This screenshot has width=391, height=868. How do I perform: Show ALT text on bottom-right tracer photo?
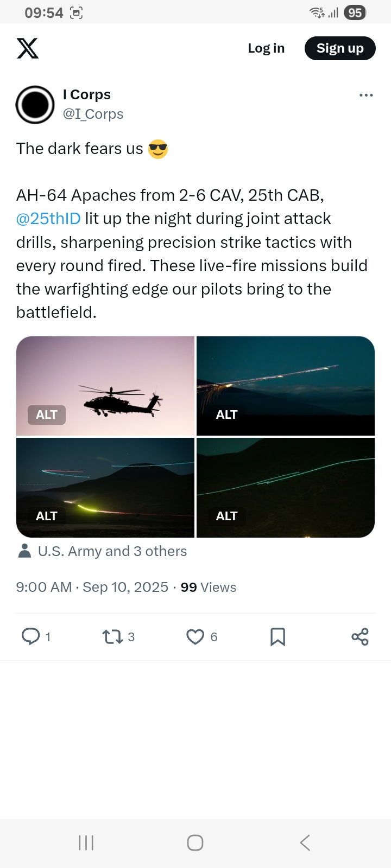[x=227, y=516]
